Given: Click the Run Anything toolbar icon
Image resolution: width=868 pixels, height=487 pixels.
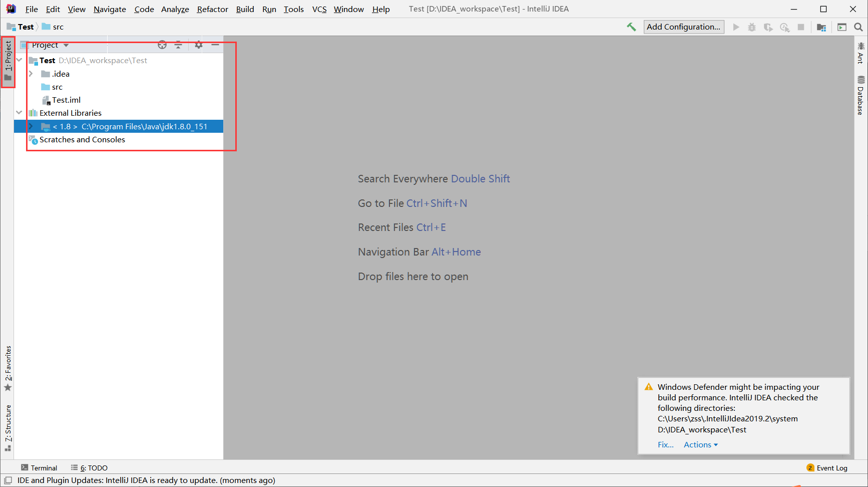Looking at the screenshot, I should pyautogui.click(x=842, y=27).
